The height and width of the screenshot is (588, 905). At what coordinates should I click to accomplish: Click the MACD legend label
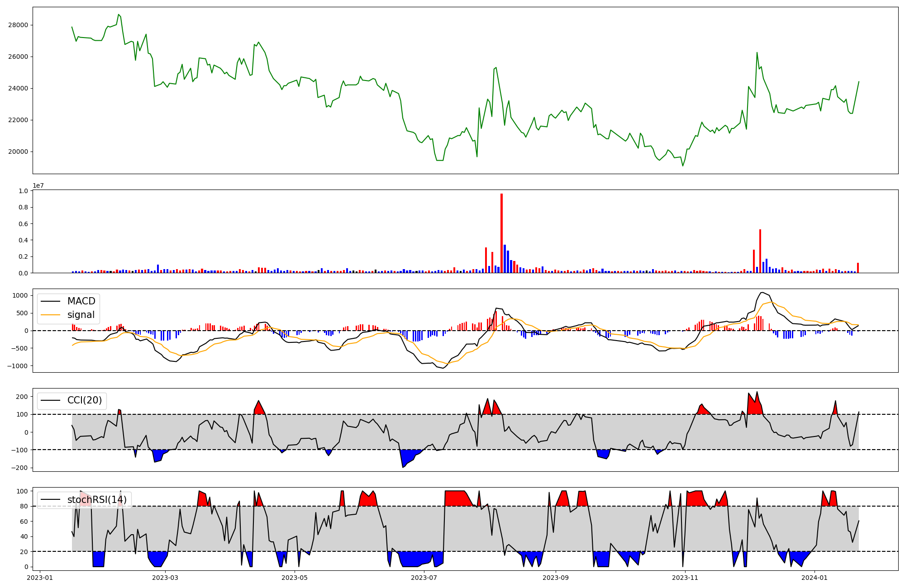tap(81, 301)
